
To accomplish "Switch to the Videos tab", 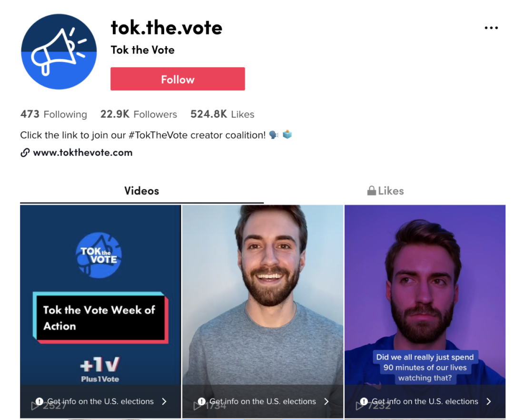I will coord(142,191).
